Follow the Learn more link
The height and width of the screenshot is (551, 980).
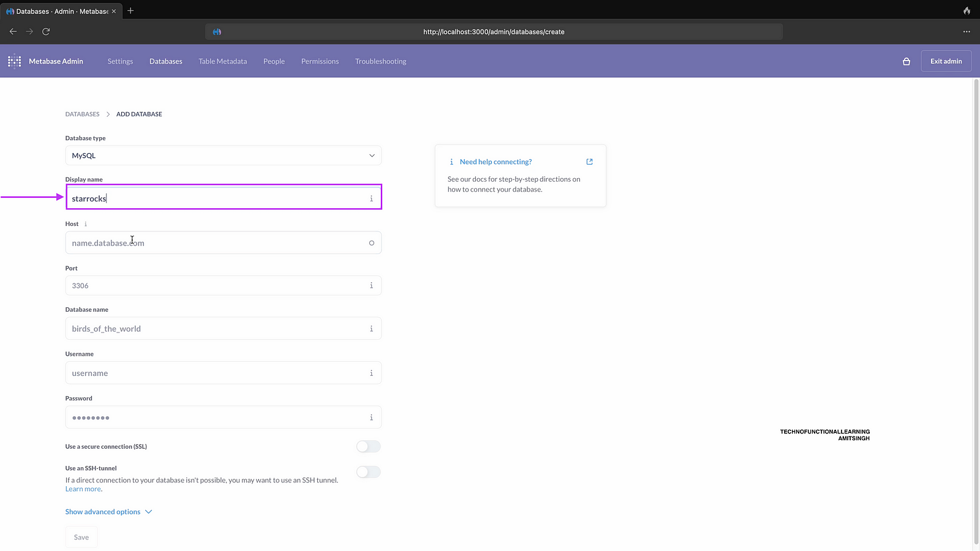(x=83, y=489)
